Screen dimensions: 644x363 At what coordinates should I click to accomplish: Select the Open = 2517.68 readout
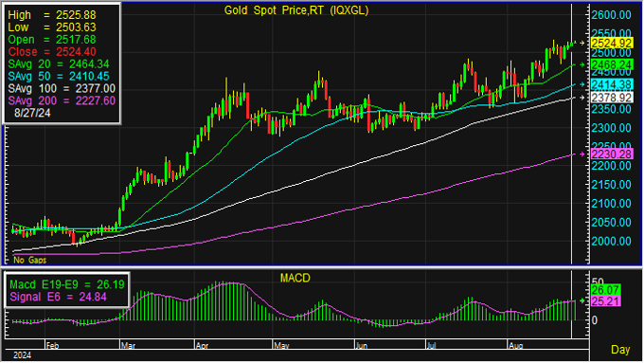click(x=52, y=40)
